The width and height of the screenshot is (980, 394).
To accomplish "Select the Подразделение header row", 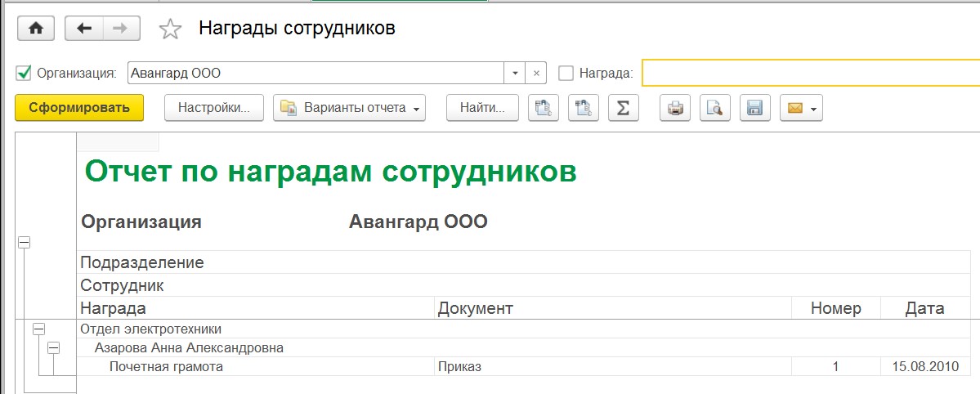I will click(x=524, y=262).
